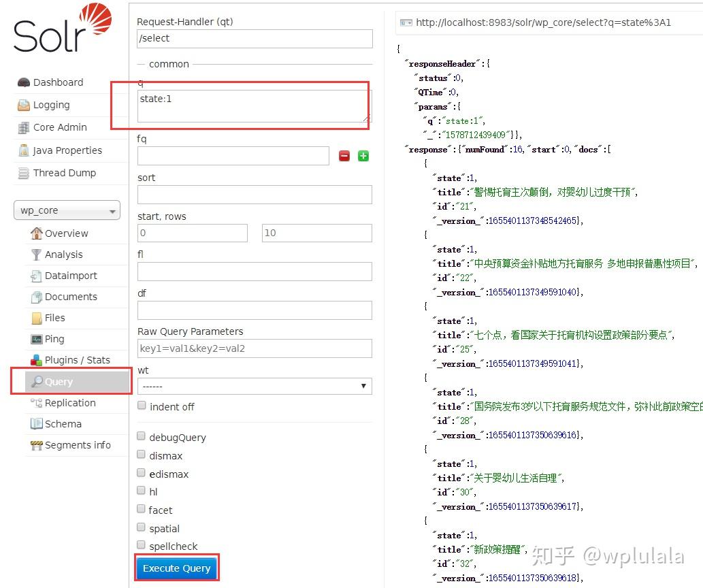Screen dimensions: 703x588
Task: Click the Thread Dump stack icon
Action: pos(23,173)
